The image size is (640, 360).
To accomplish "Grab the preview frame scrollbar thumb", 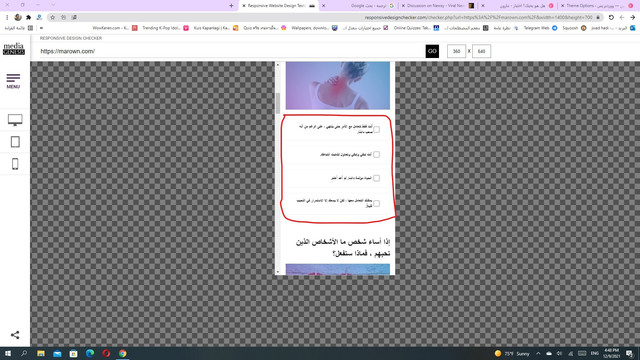I will tap(278, 103).
